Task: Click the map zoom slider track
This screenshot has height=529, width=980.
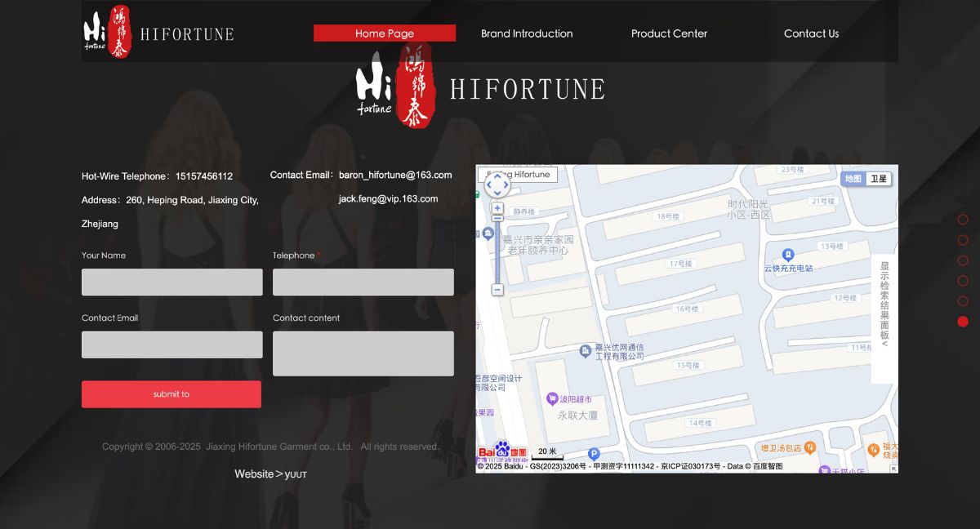Action: [x=497, y=249]
